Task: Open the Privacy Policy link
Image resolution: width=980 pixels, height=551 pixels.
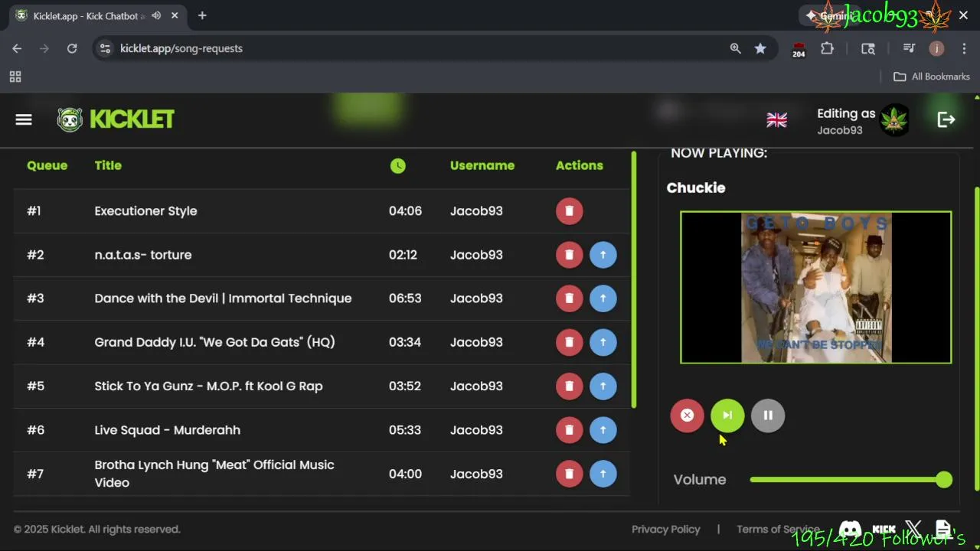Action: click(x=666, y=529)
